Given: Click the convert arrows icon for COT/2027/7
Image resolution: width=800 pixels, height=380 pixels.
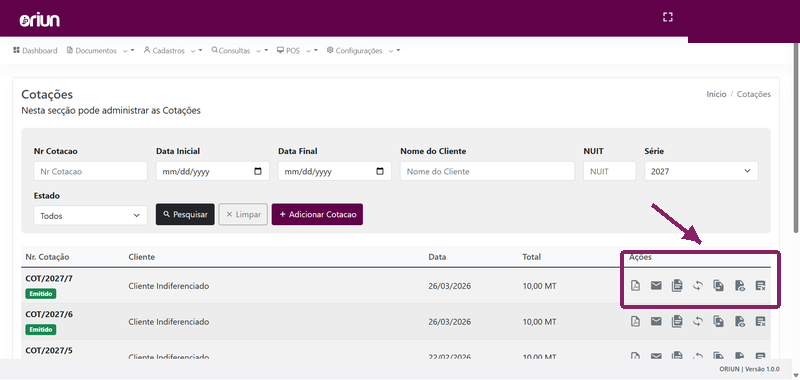Looking at the screenshot, I should [x=697, y=286].
